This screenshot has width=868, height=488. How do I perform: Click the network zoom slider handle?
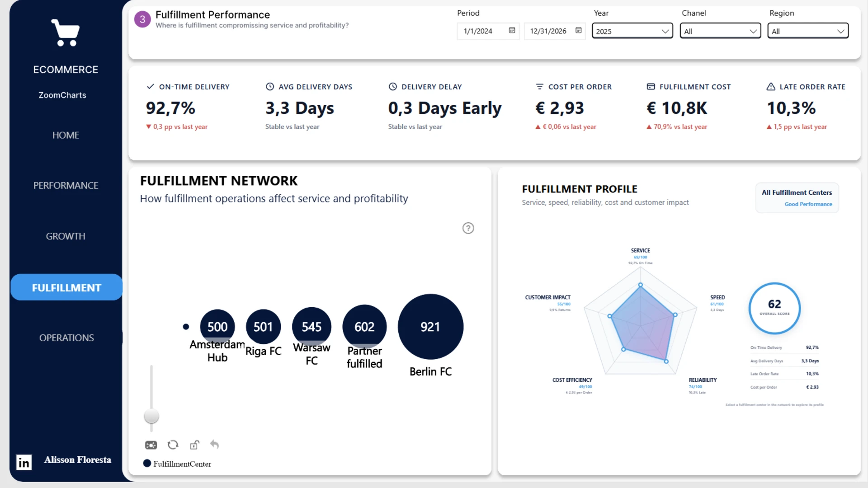point(151,416)
